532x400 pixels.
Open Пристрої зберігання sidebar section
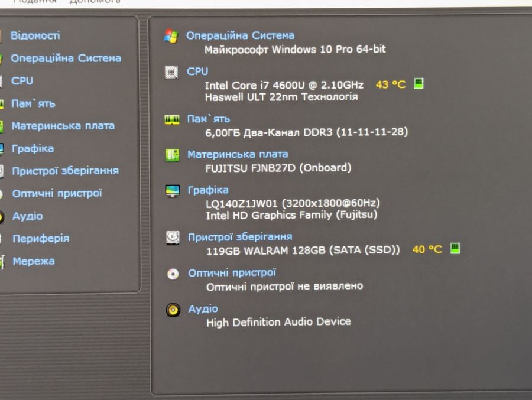point(66,171)
